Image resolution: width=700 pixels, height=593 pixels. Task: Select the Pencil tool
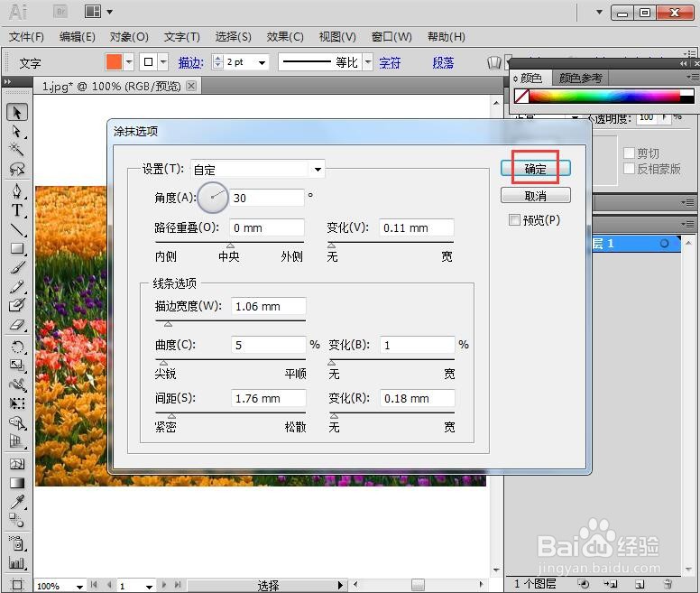[17, 286]
